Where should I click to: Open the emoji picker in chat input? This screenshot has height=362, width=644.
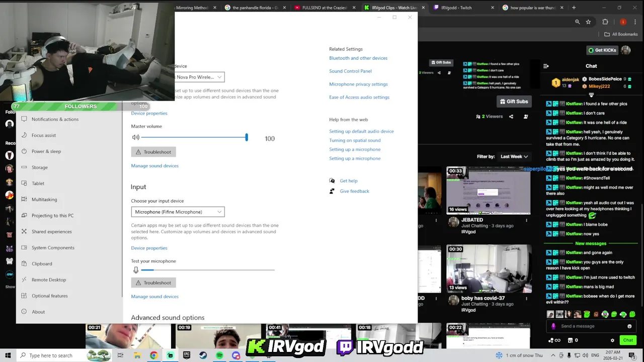(629, 326)
